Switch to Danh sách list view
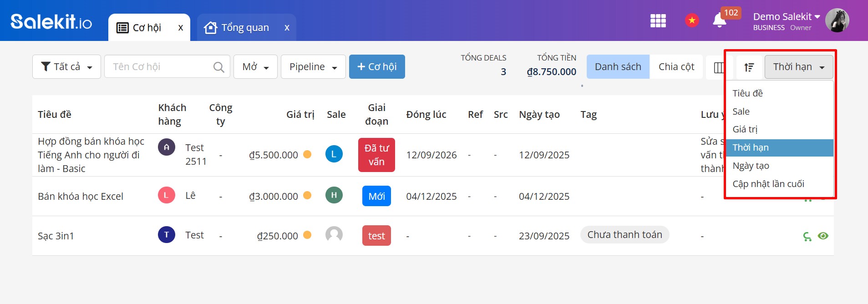The image size is (868, 304). click(x=618, y=67)
